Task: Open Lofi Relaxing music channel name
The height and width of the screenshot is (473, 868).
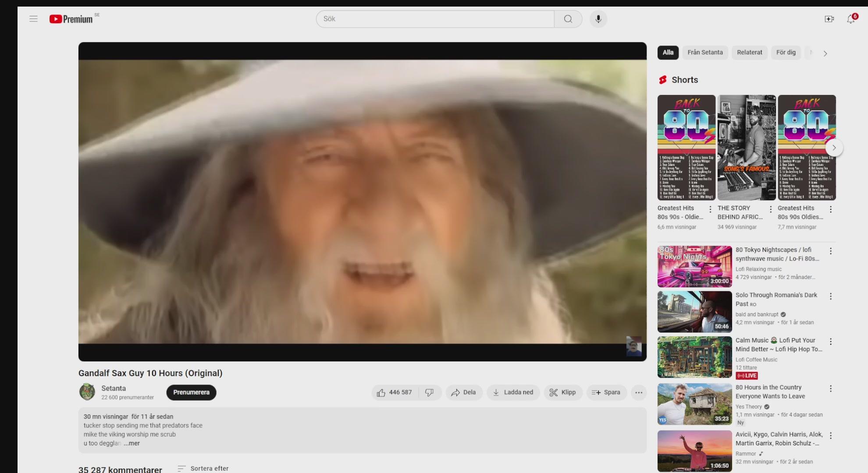Action: pos(758,269)
